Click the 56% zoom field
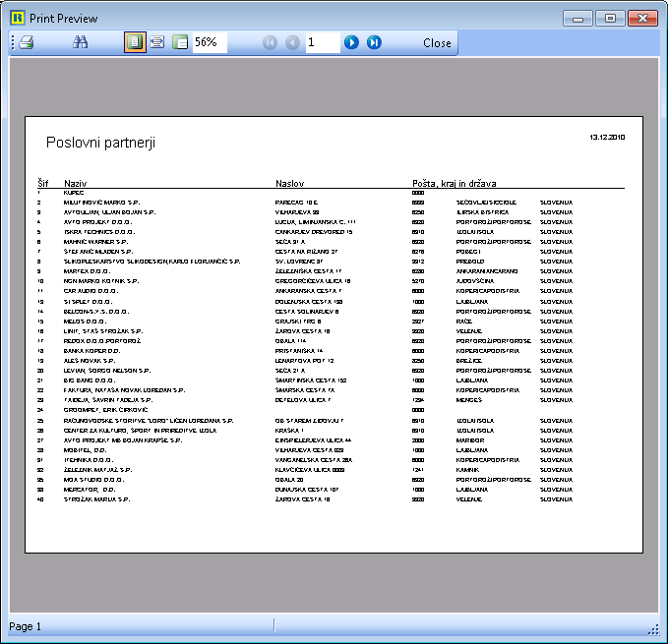This screenshot has height=644, width=668. (210, 42)
